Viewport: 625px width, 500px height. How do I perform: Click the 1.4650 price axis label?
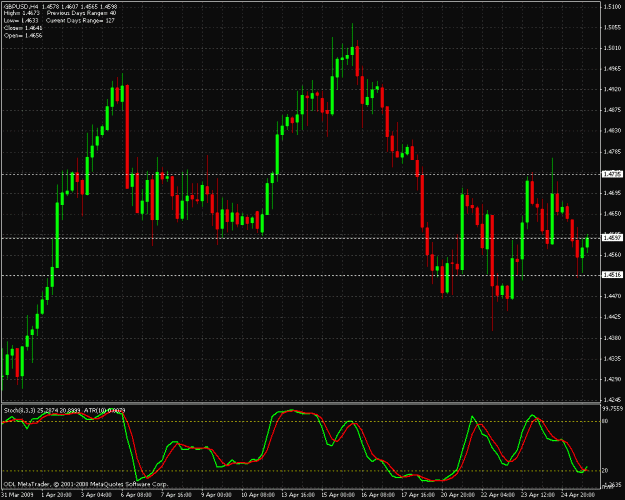click(612, 214)
